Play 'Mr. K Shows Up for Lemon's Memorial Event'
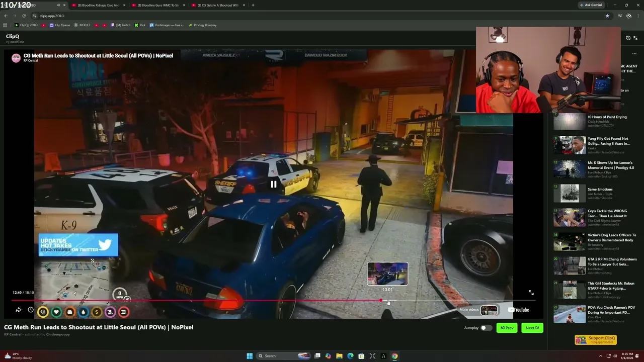This screenshot has height=362, width=644. 569,169
